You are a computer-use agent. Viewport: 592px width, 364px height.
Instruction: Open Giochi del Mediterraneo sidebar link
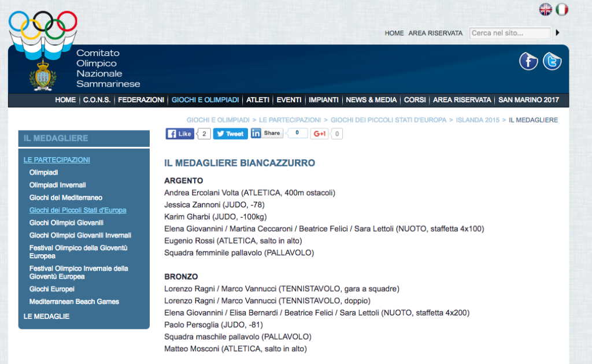click(x=66, y=197)
